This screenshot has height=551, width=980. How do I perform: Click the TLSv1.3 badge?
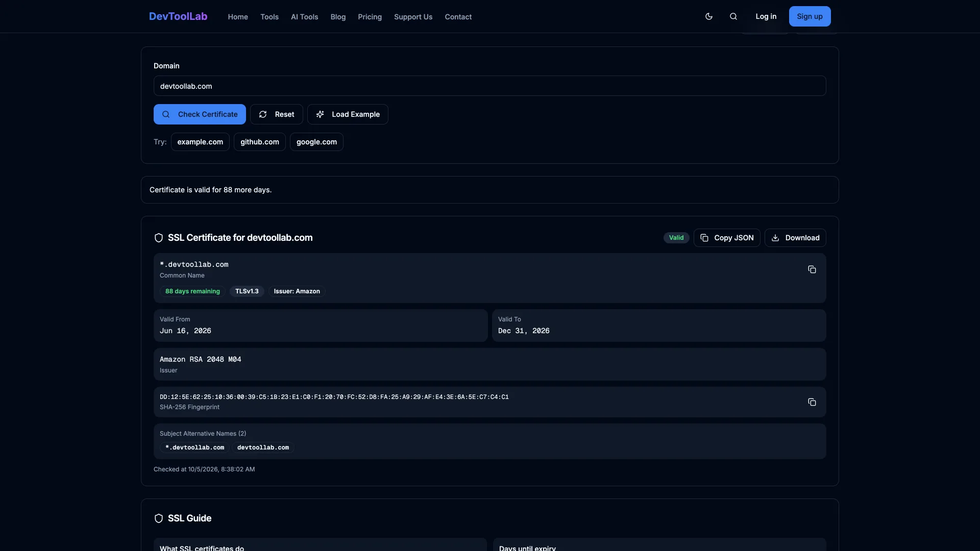click(x=247, y=291)
